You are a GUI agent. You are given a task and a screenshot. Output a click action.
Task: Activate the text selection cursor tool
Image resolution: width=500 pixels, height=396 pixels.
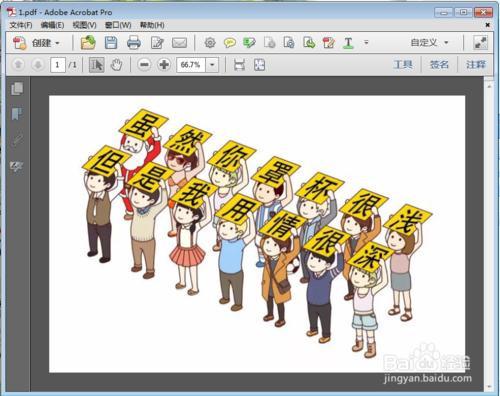coord(97,64)
